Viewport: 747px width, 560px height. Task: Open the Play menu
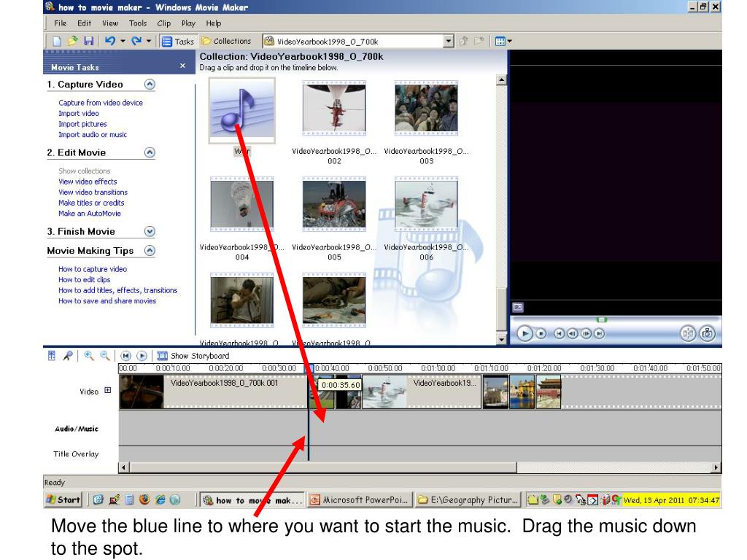point(189,23)
